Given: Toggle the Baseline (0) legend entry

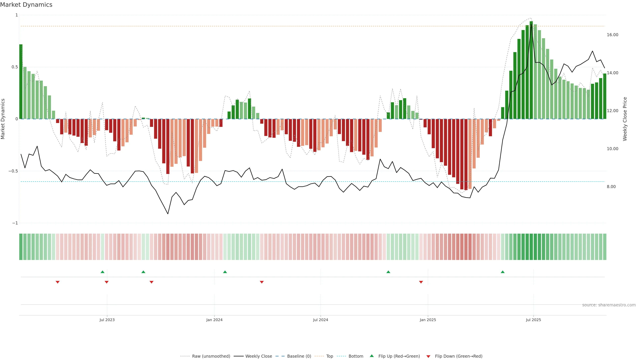Looking at the screenshot, I should tap(299, 356).
